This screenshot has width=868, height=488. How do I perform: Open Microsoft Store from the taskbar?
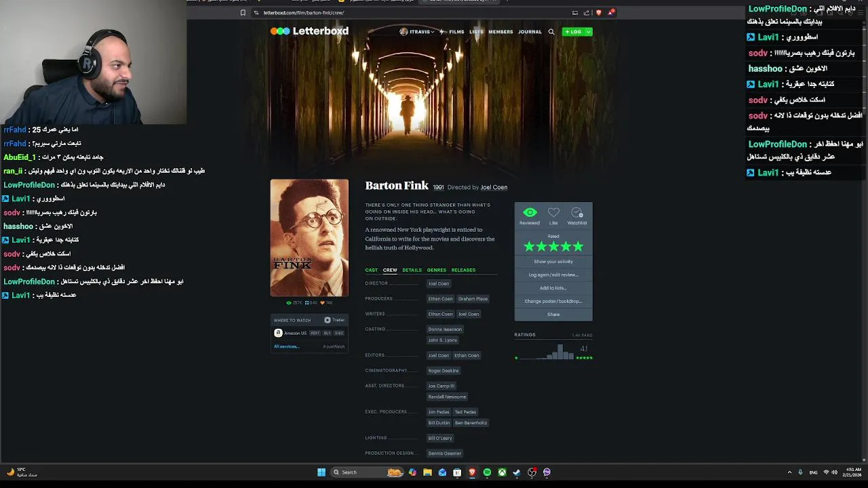tap(457, 472)
